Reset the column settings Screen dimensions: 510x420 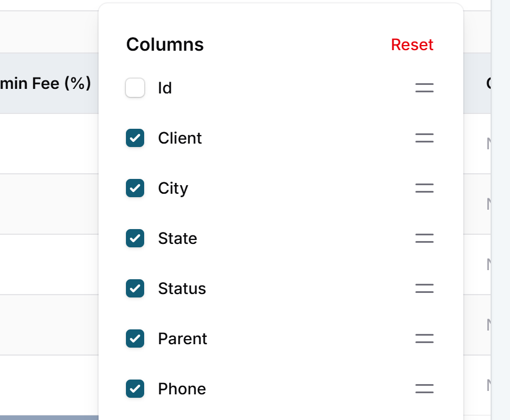412,44
